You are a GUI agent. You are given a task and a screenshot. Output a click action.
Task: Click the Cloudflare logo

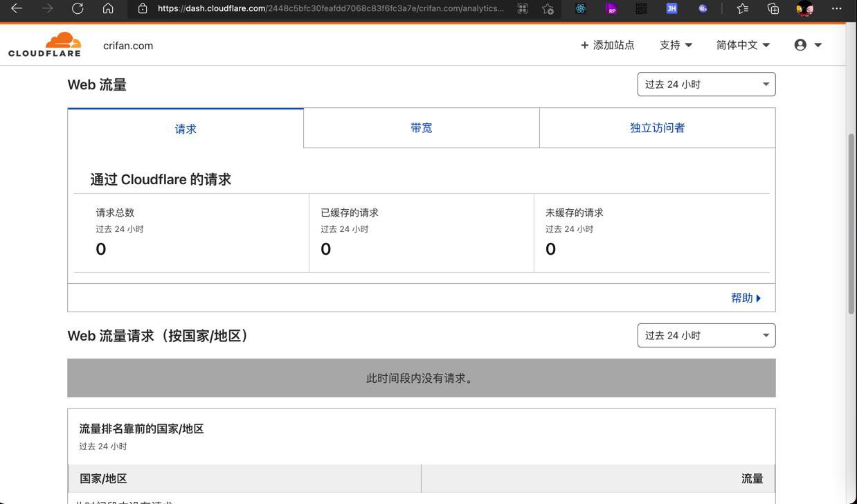point(45,44)
